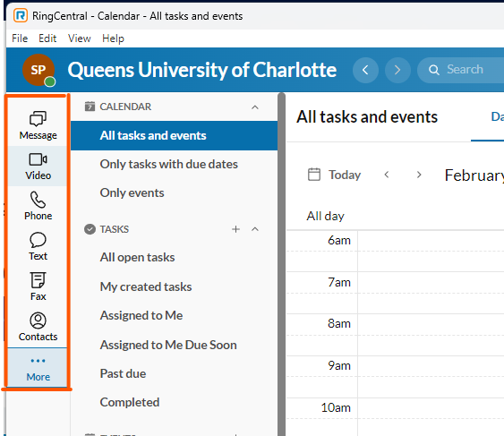504x436 pixels.
Task: Collapse the CALENDAR section
Action: click(255, 107)
